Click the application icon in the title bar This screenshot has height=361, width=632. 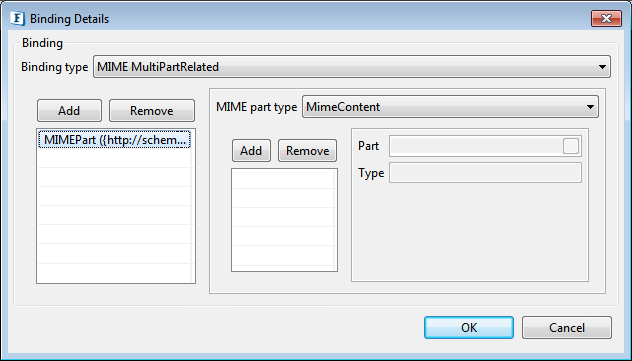(17, 19)
